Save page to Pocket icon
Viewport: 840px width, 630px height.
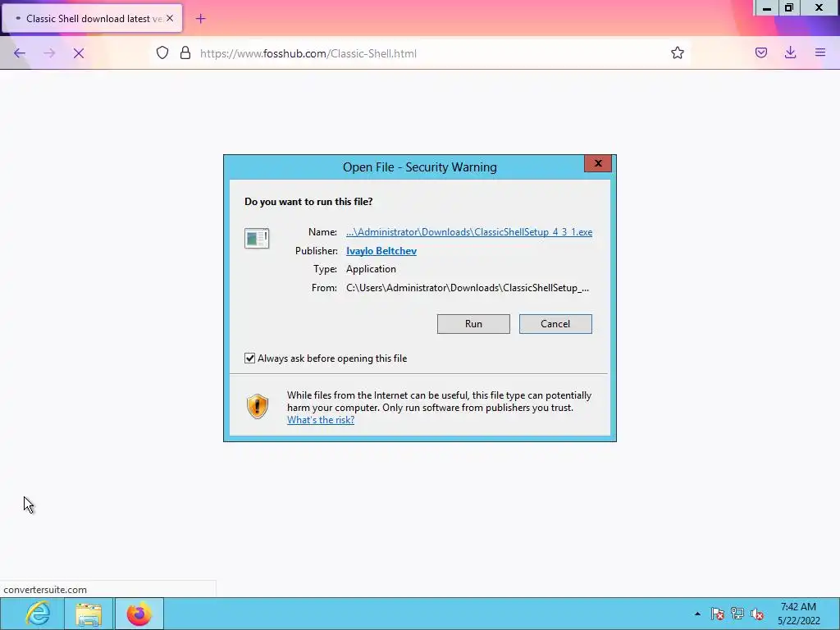(761, 52)
